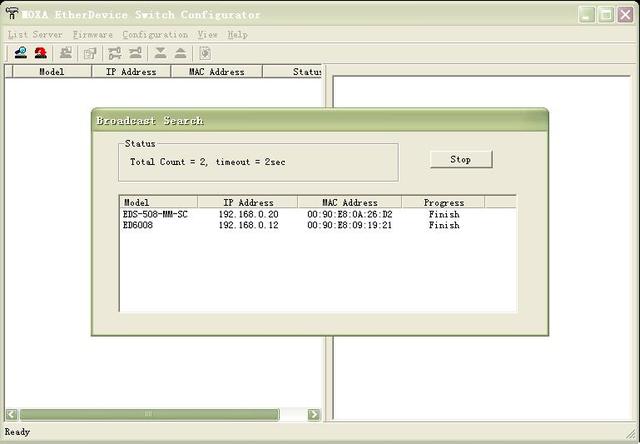Image resolution: width=640 pixels, height=444 pixels.
Task: Click the Total Count status text
Action: click(x=207, y=162)
